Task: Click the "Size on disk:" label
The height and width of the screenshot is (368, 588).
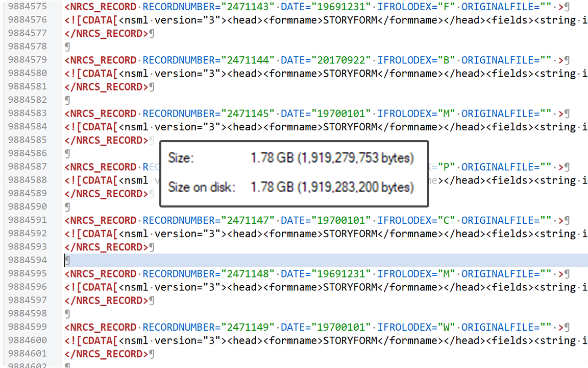Action: (x=202, y=187)
